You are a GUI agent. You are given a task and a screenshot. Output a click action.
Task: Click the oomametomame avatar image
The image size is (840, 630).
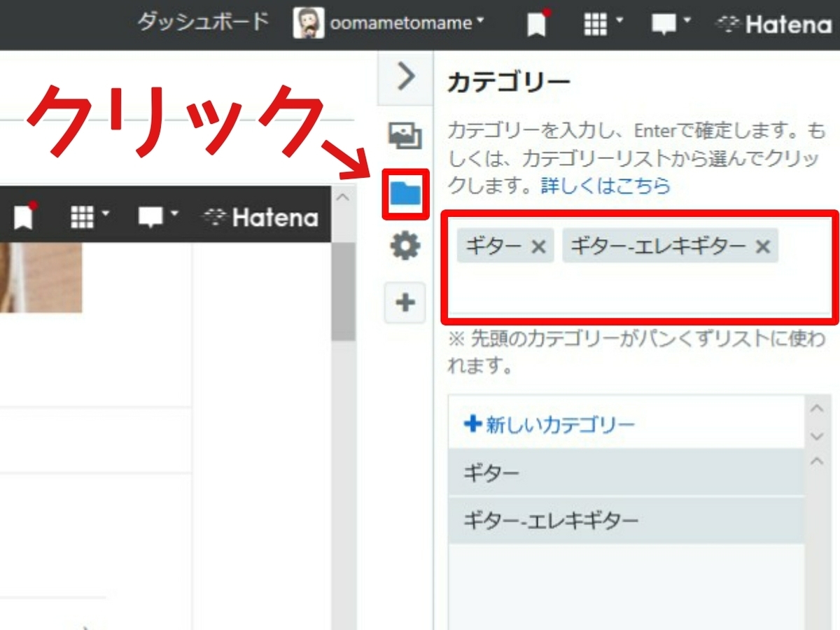click(308, 23)
